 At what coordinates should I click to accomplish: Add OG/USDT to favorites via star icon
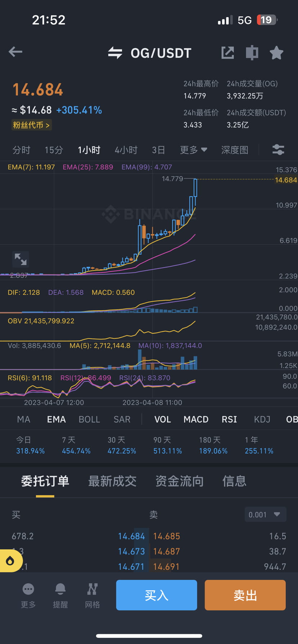pyautogui.click(x=276, y=52)
